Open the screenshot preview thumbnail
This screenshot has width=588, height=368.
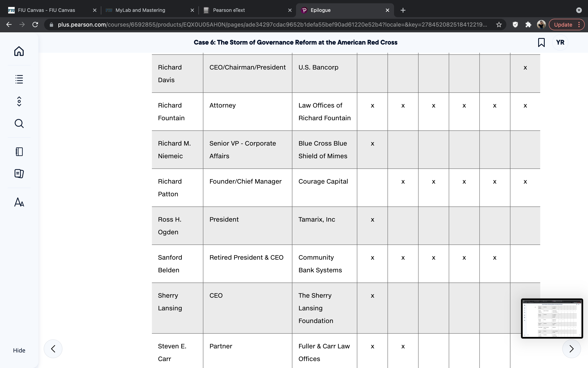click(x=552, y=318)
